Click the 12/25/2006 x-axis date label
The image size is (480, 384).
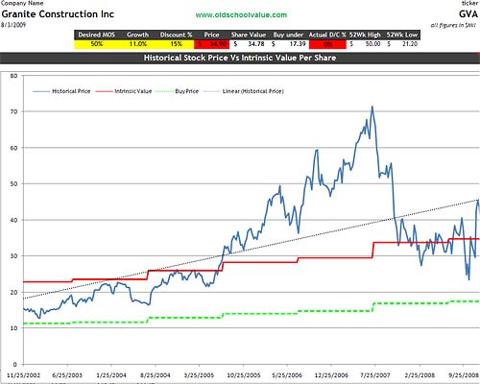(x=331, y=375)
